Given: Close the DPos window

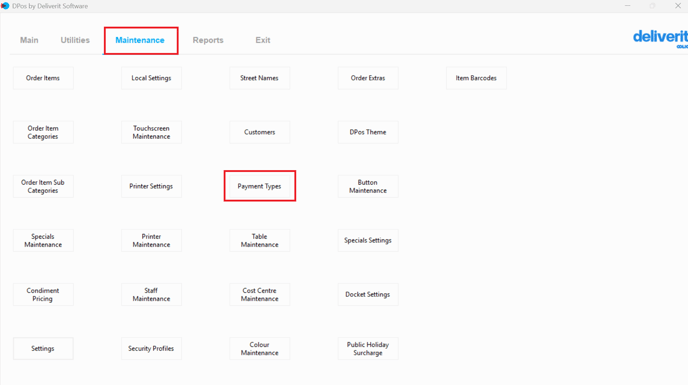Looking at the screenshot, I should [677, 6].
